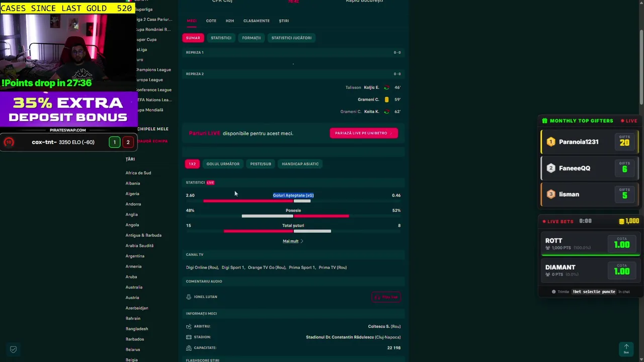Open country Andorra in list
The height and width of the screenshot is (362, 644).
(133, 204)
